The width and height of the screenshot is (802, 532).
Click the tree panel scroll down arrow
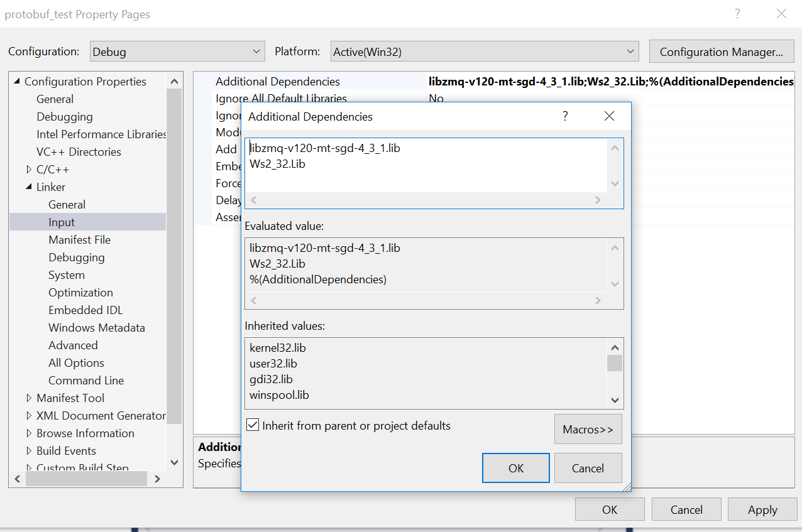pyautogui.click(x=174, y=462)
